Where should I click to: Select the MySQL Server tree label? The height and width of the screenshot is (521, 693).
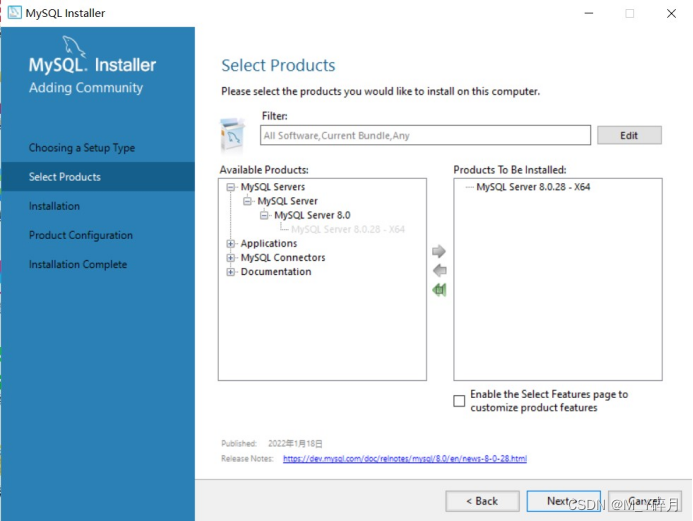[287, 201]
